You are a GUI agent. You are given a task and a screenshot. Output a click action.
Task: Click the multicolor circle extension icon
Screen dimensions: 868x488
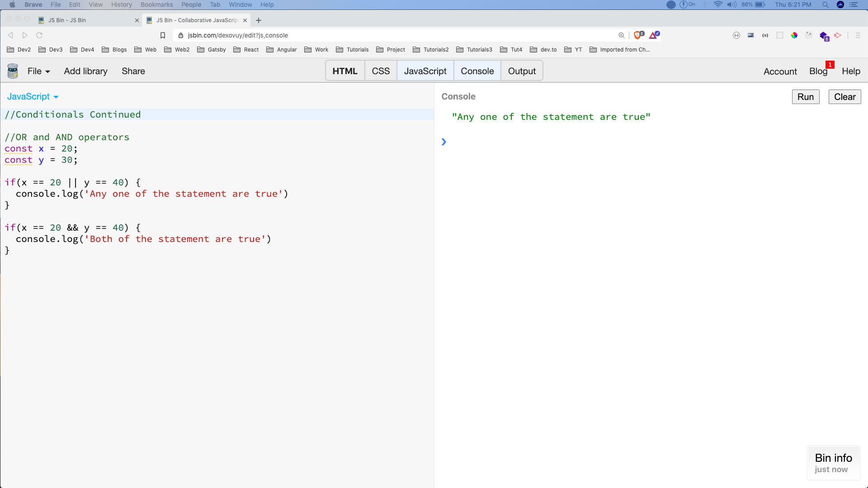coord(794,35)
